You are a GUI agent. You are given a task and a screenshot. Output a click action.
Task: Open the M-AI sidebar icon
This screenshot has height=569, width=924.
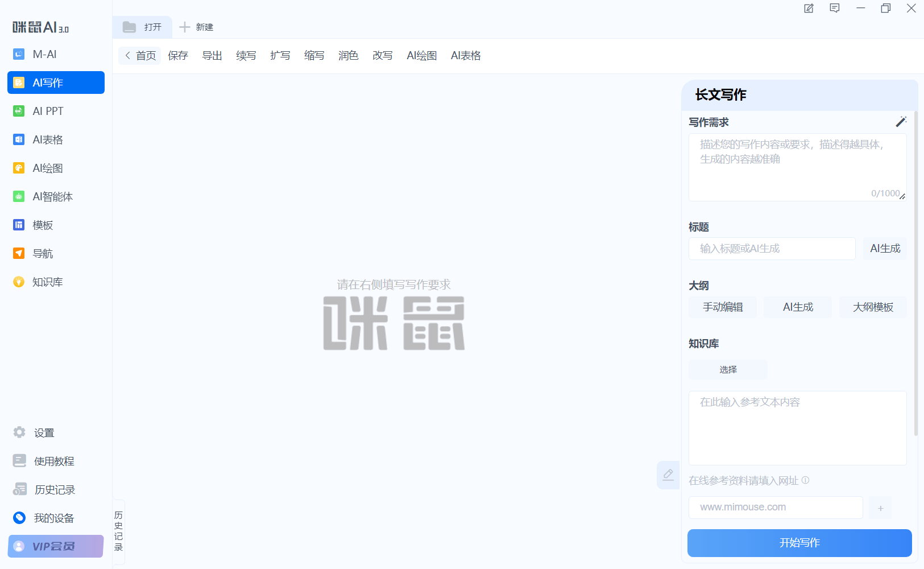pos(19,54)
